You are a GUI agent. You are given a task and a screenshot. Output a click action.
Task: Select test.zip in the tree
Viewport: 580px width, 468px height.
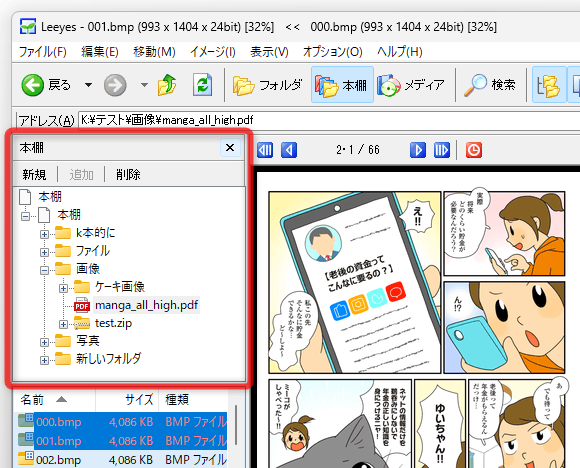113,323
